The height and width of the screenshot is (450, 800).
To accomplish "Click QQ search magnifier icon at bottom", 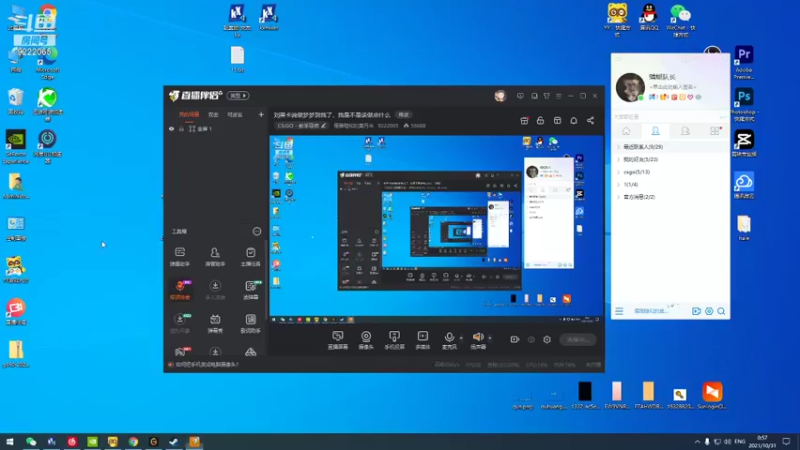I will [721, 311].
